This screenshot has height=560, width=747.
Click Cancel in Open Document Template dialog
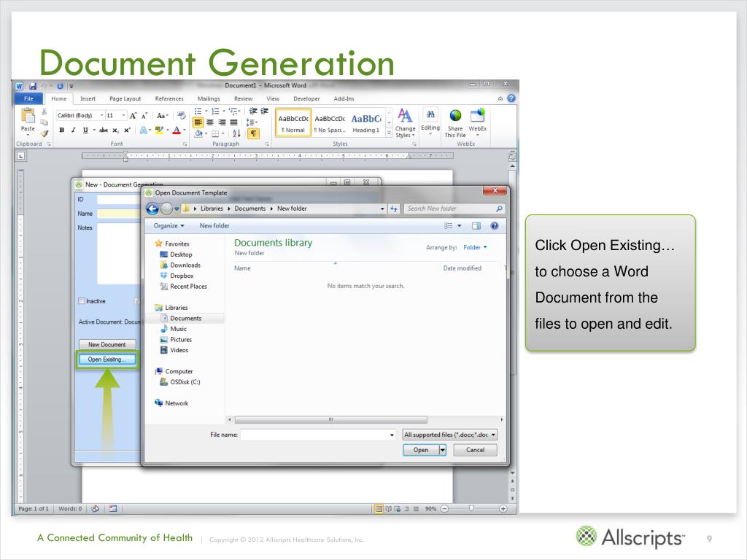point(475,450)
